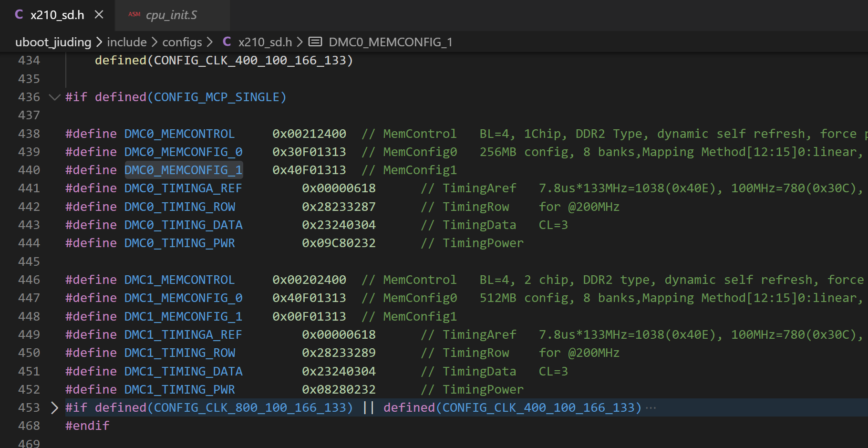Open the cpu_init.S tab
868x448 pixels.
coord(171,15)
